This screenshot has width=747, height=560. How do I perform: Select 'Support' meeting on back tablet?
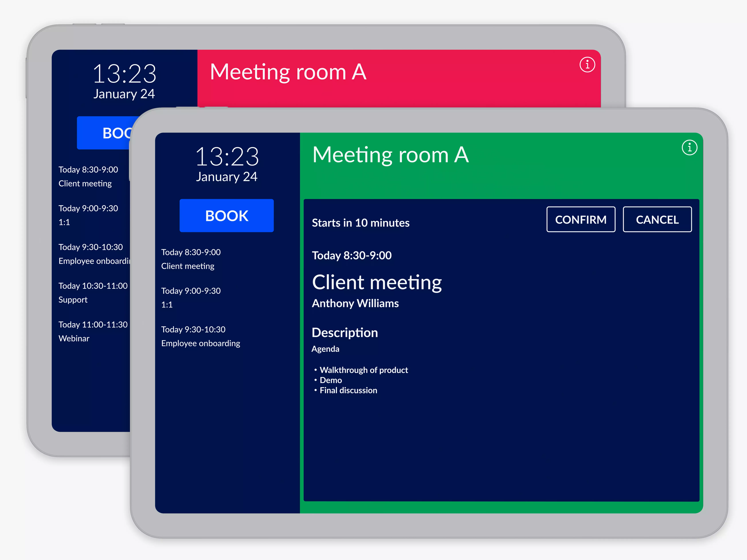click(x=73, y=300)
